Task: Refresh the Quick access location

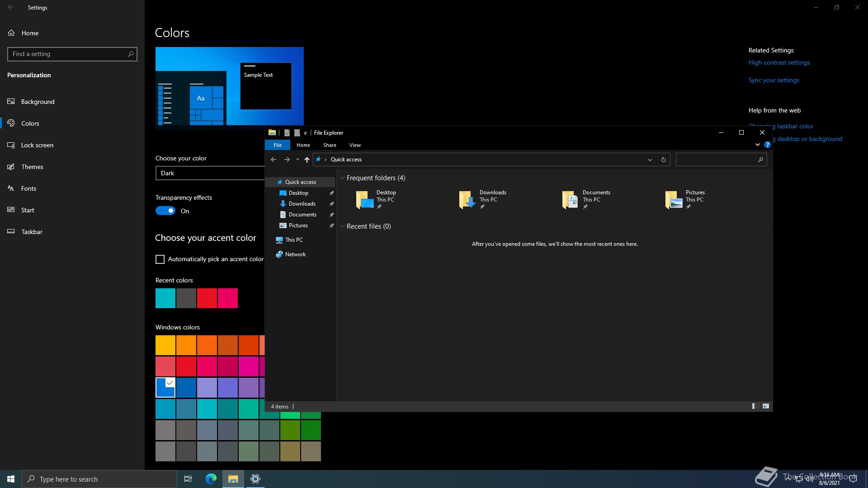Action: 663,160
